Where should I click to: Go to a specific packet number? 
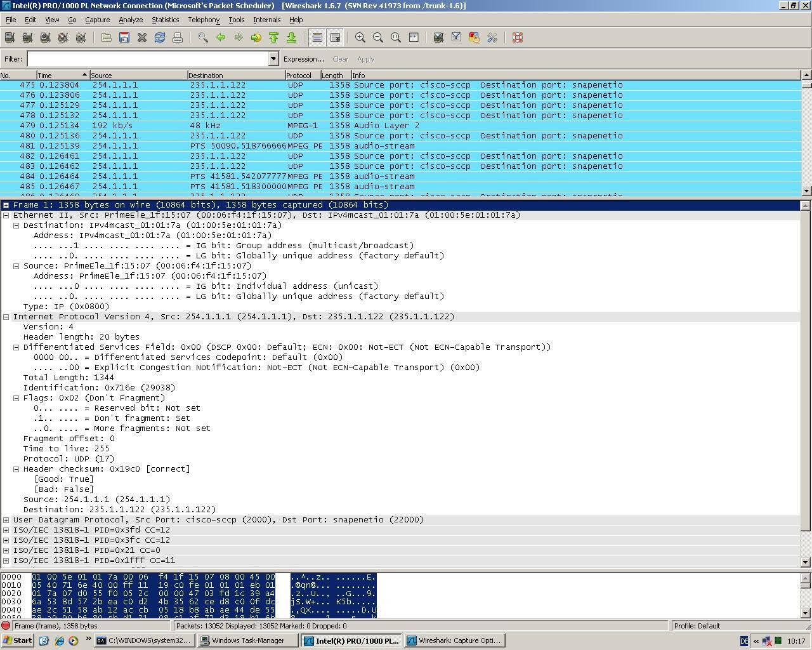pos(256,37)
